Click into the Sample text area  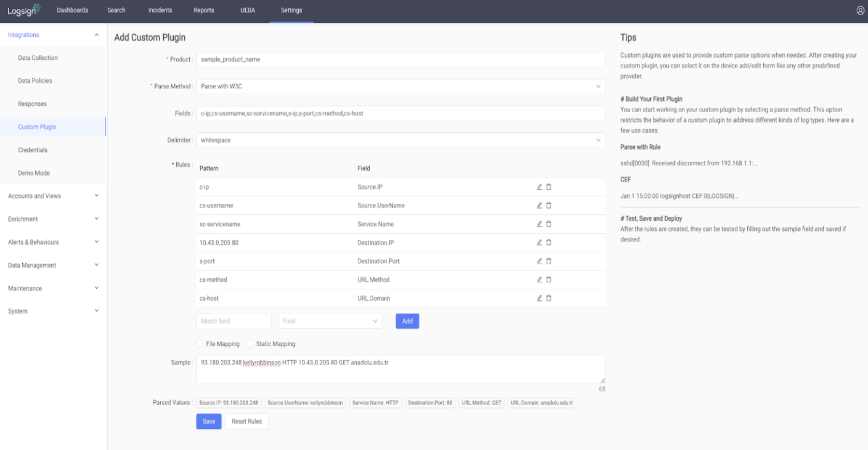pyautogui.click(x=401, y=369)
